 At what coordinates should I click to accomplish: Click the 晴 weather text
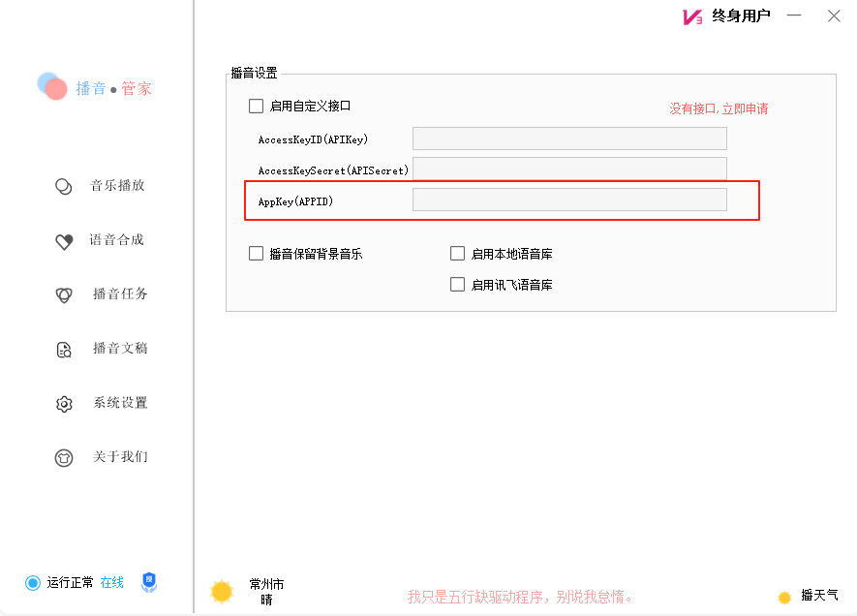[266, 600]
